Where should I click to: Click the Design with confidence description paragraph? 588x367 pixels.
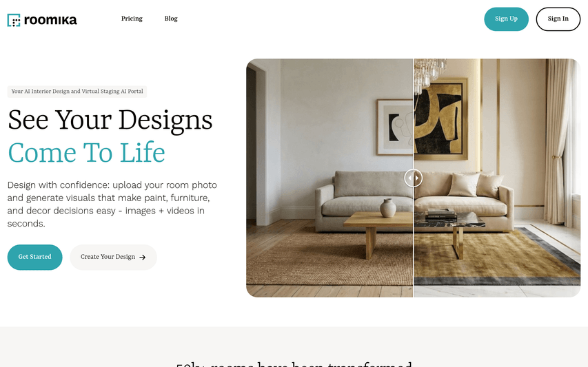coord(112,204)
